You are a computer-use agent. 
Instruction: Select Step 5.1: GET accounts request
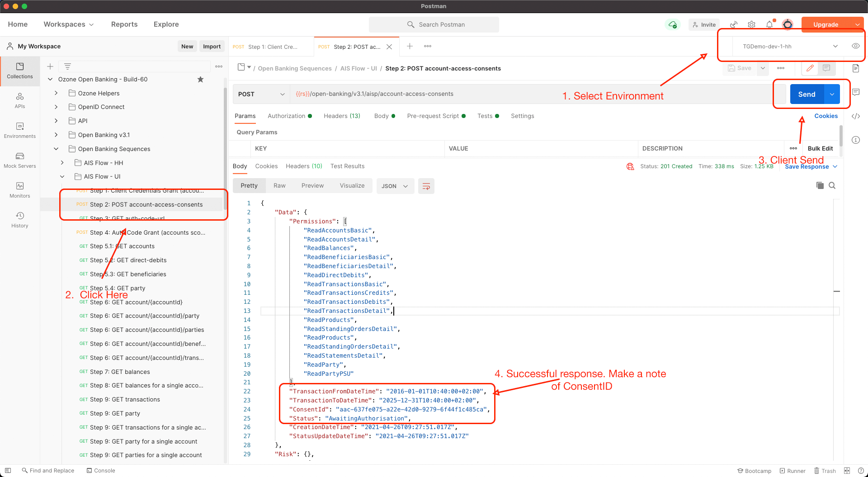point(122,246)
